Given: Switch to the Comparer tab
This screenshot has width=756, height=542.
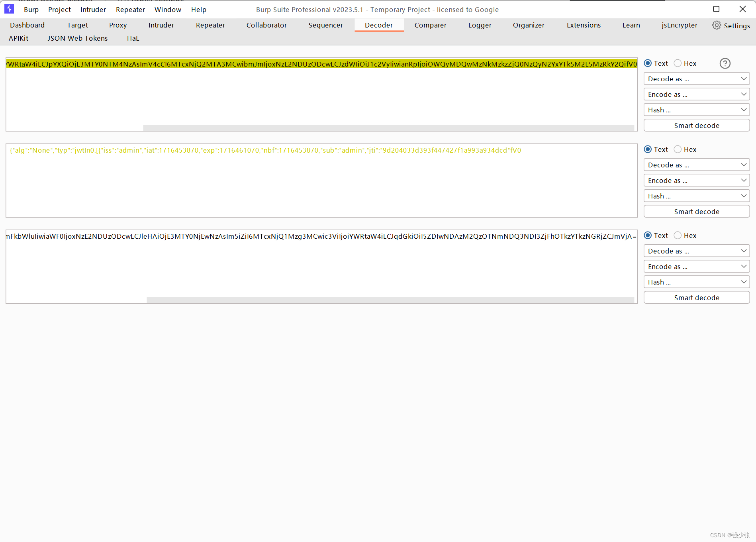Looking at the screenshot, I should pyautogui.click(x=430, y=25).
